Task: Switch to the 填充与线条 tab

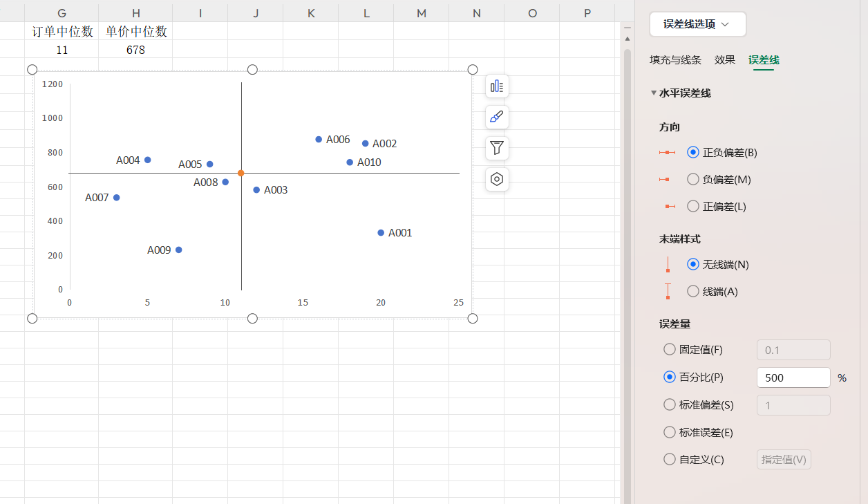Action: tap(675, 60)
